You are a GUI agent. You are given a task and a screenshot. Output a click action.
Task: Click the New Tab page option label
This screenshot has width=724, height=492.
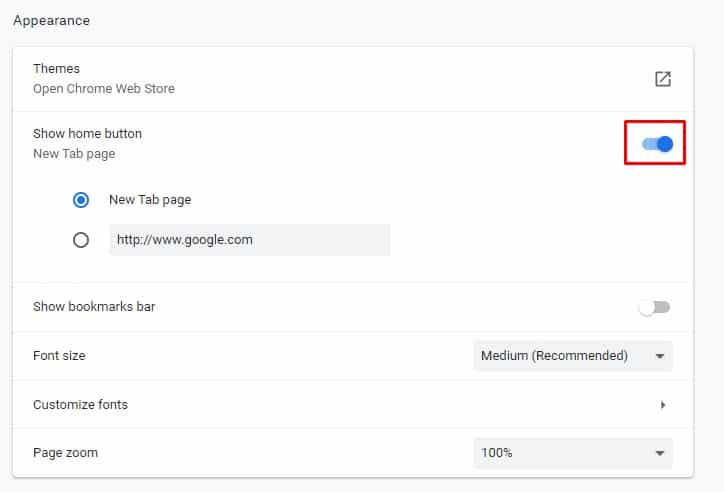click(x=150, y=200)
